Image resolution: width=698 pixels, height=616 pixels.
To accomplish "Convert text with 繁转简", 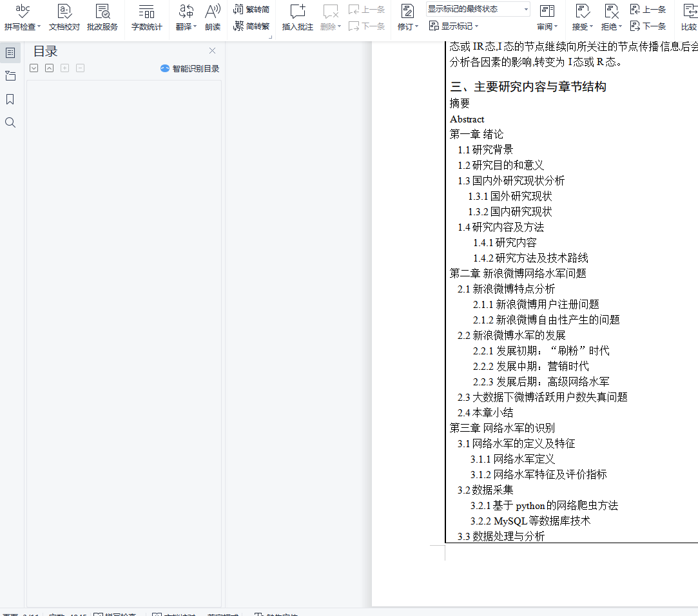I will [251, 10].
